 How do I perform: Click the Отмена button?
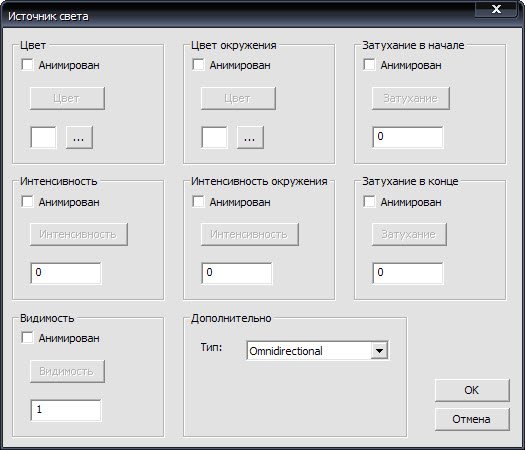472,419
